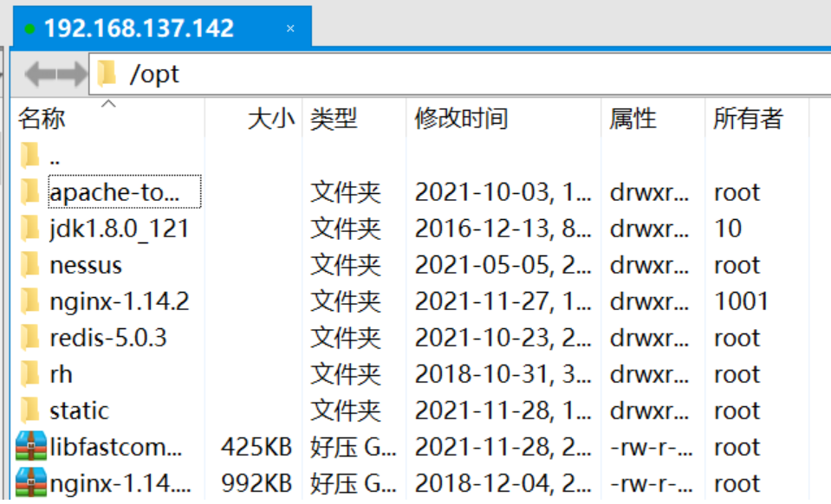This screenshot has height=504, width=831.
Task: Click the libfastcom... archive icon
Action: point(30,446)
